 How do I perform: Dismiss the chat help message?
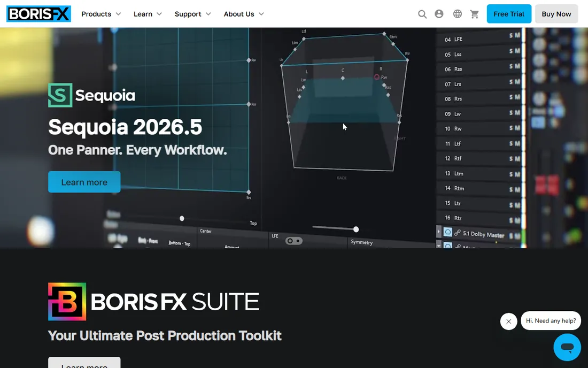coord(508,321)
